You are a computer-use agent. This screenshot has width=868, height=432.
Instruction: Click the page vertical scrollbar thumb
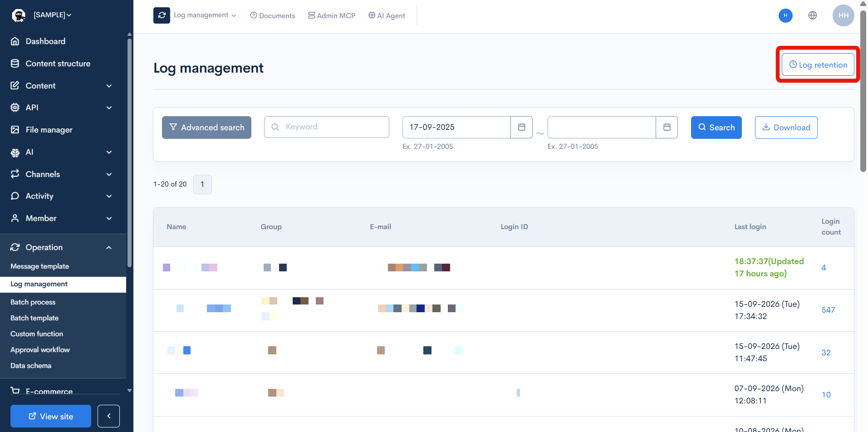click(x=863, y=91)
